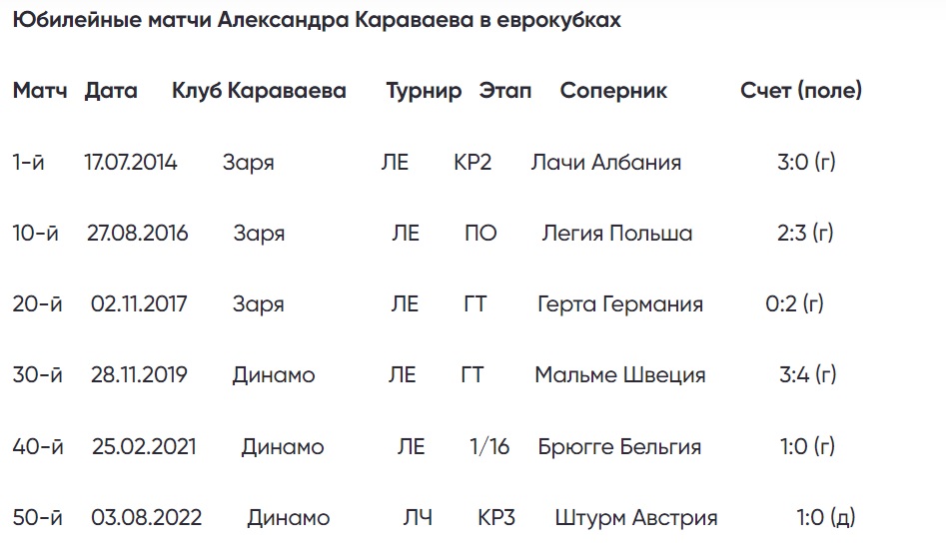
Task: Click opponent "Легия Польша"
Action: point(617,234)
